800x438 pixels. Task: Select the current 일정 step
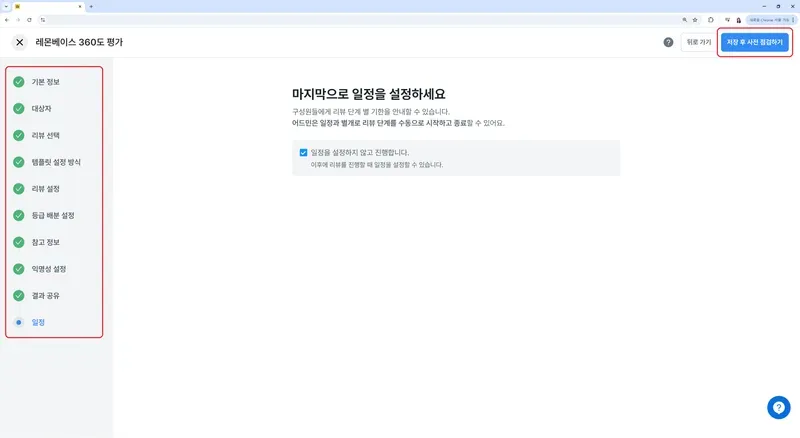coord(38,323)
